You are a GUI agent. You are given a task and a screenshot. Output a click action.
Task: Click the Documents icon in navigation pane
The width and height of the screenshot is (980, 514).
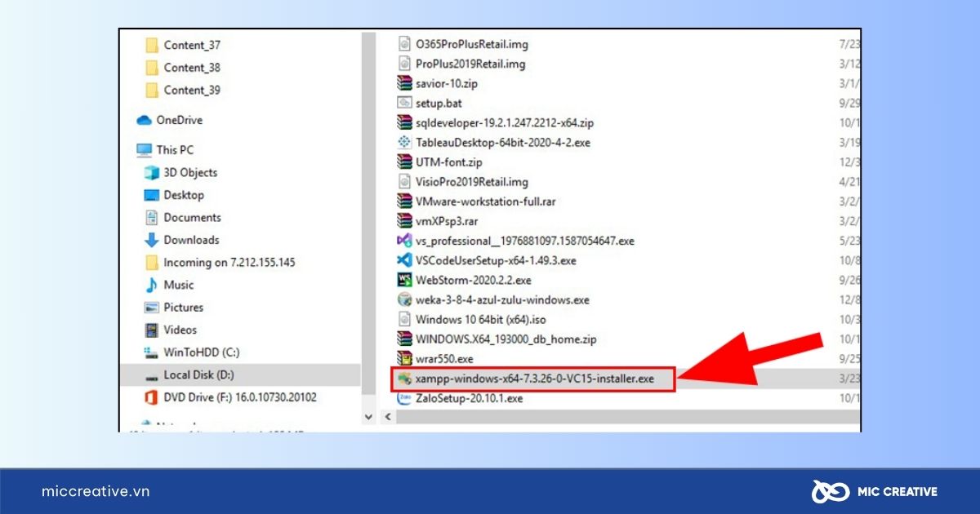(x=151, y=218)
